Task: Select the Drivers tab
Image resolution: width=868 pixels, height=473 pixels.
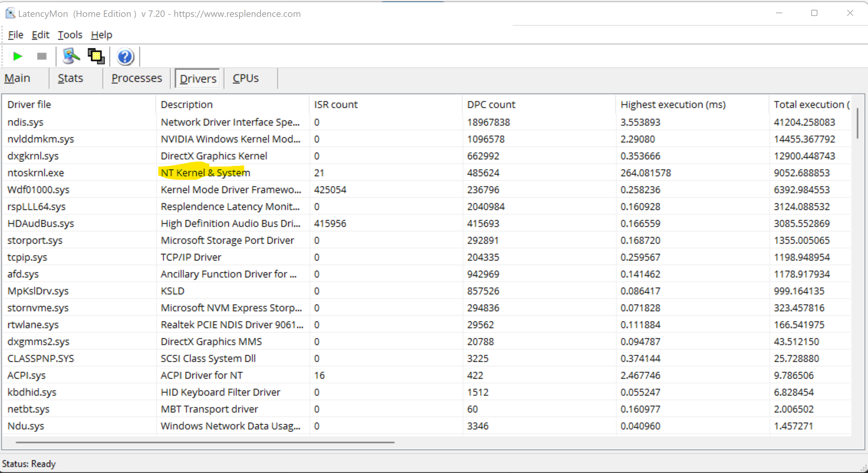Action: tap(198, 79)
